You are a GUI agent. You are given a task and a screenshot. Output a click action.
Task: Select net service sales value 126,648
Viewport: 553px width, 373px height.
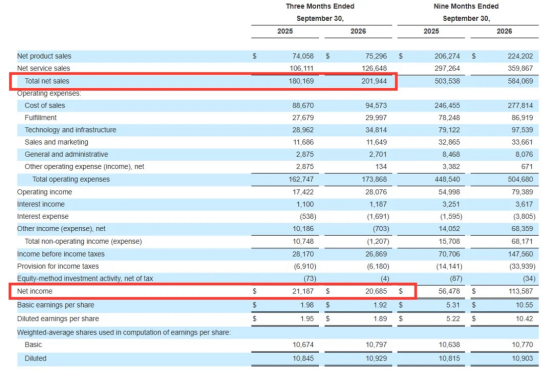point(374,68)
